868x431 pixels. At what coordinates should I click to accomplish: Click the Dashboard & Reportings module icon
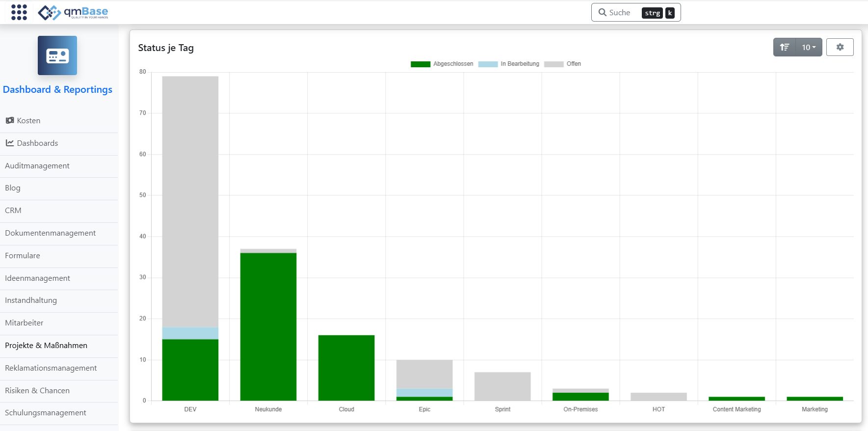(x=57, y=55)
